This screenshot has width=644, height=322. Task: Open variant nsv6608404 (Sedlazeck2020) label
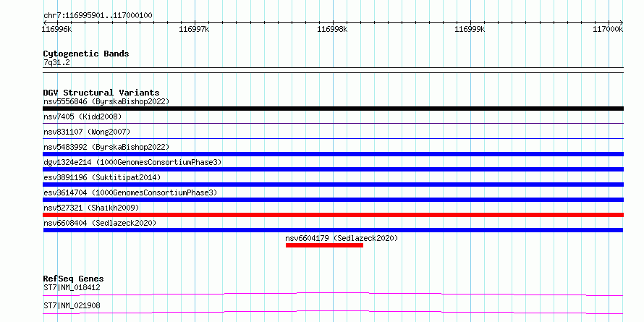pos(100,223)
